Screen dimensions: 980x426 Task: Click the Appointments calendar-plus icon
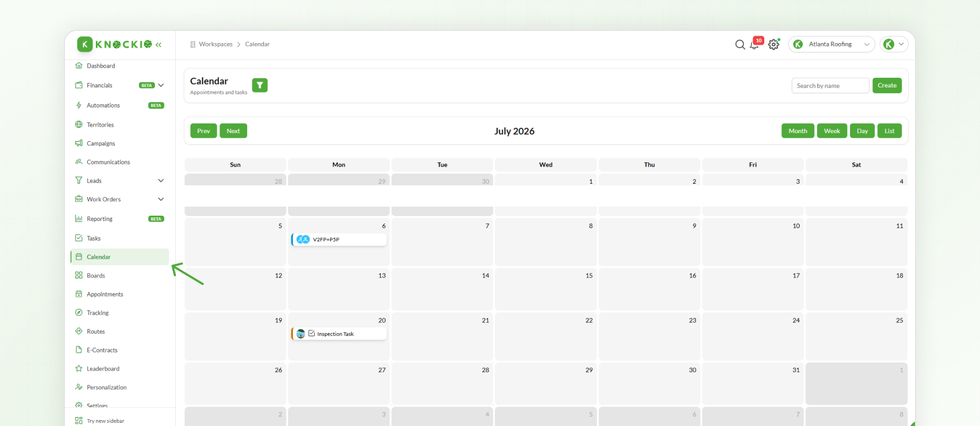coord(79,294)
